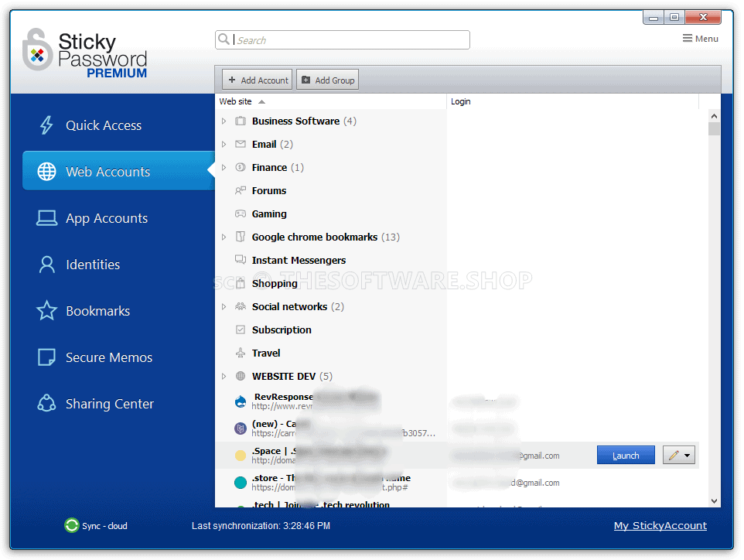Expand the Google chrome bookmarks group
The width and height of the screenshot is (744, 560).
pyautogui.click(x=224, y=237)
